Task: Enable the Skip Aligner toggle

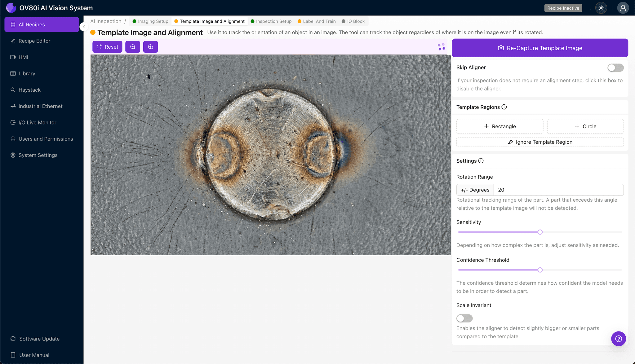Action: point(615,68)
